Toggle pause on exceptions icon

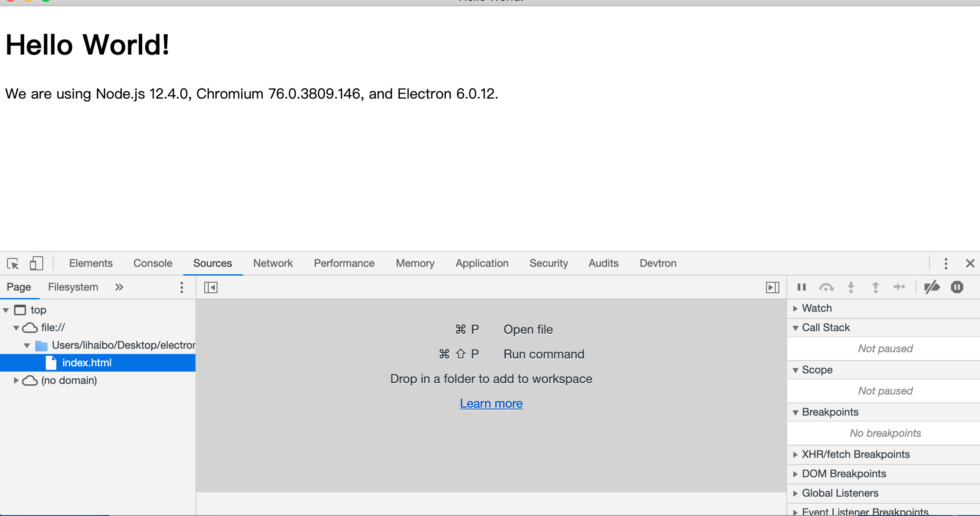pyautogui.click(x=957, y=287)
